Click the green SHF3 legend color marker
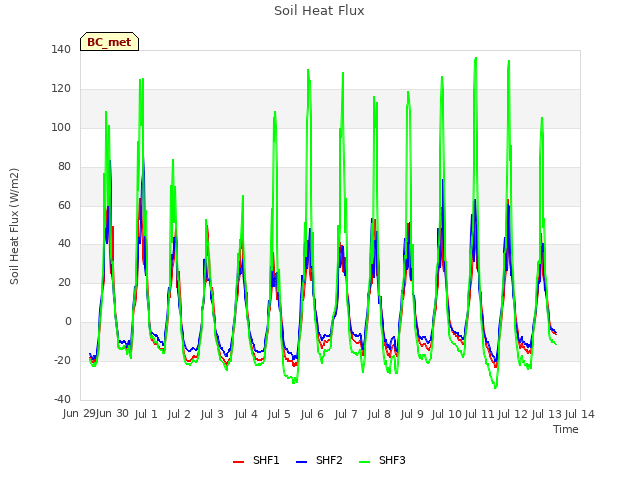 click(364, 462)
